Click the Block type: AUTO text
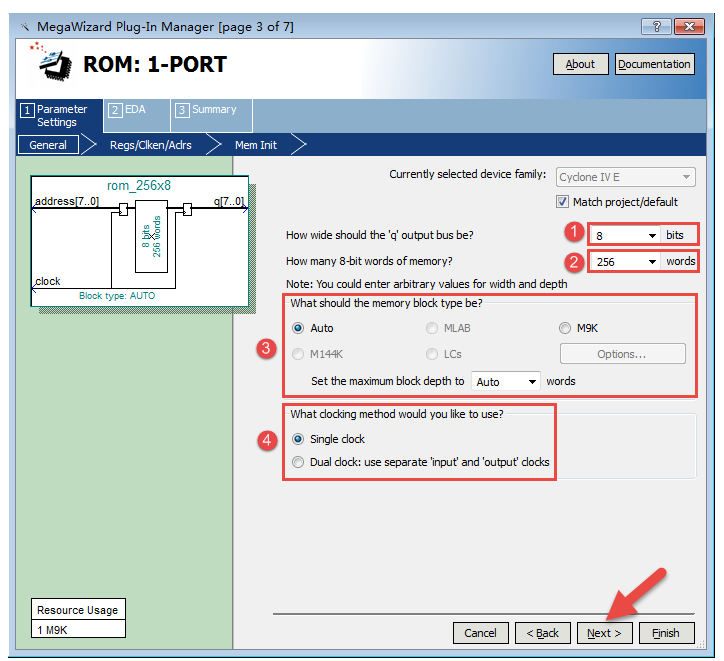This screenshot has width=724, height=661. (x=117, y=296)
